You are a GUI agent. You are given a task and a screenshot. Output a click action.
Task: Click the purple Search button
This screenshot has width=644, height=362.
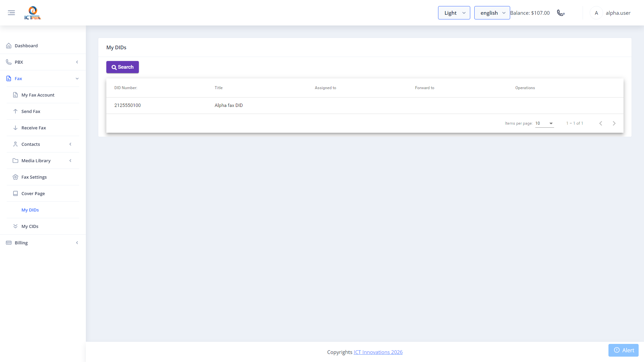coord(122,67)
